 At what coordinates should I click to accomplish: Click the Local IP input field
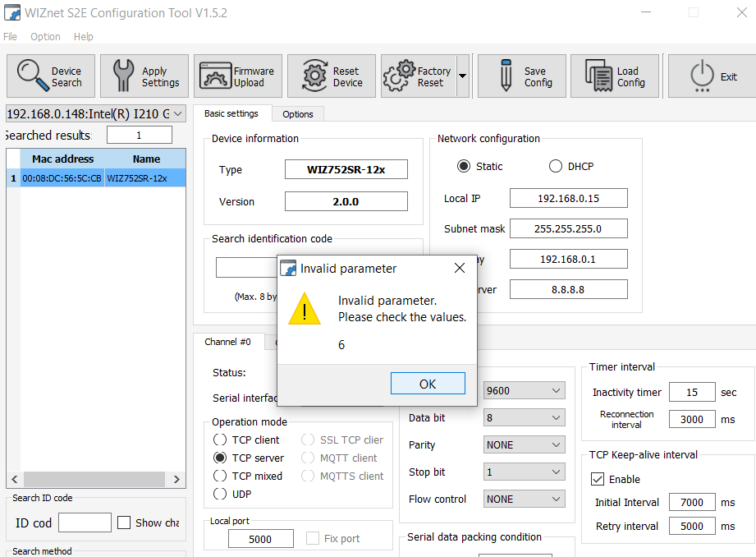(569, 198)
